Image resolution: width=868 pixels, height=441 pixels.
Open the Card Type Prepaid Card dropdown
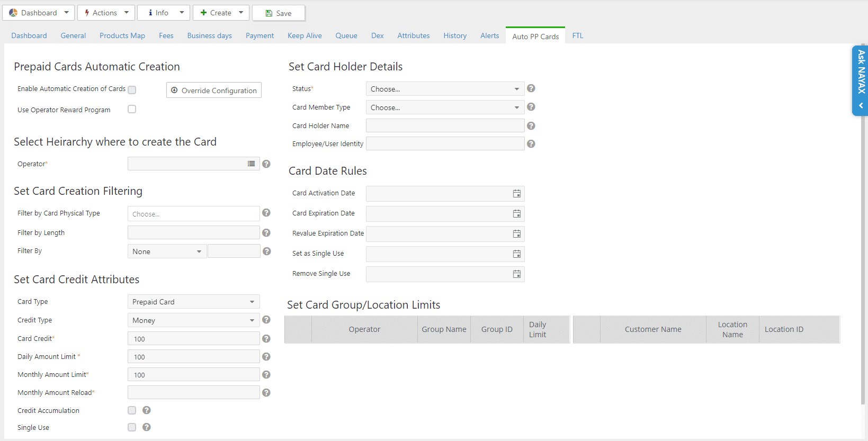tap(193, 302)
